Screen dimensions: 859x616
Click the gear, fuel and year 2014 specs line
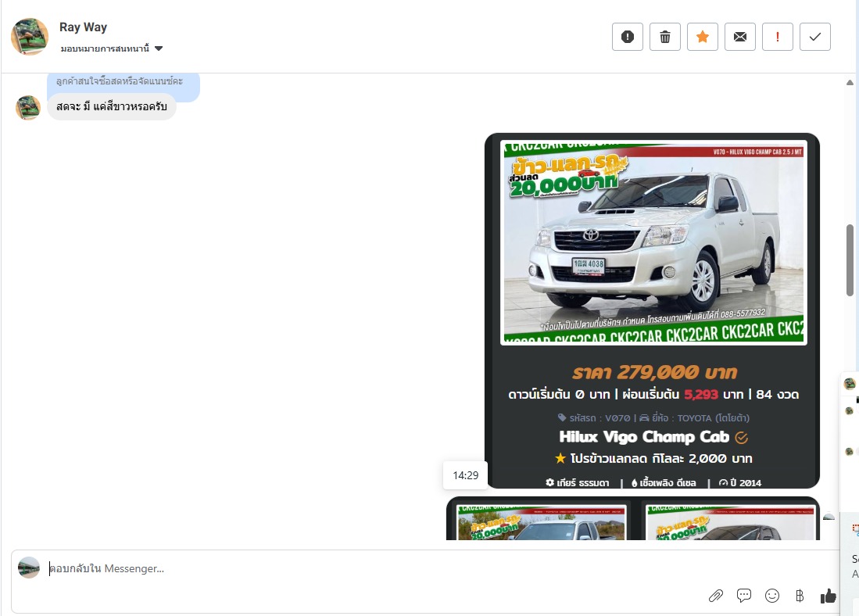[653, 483]
